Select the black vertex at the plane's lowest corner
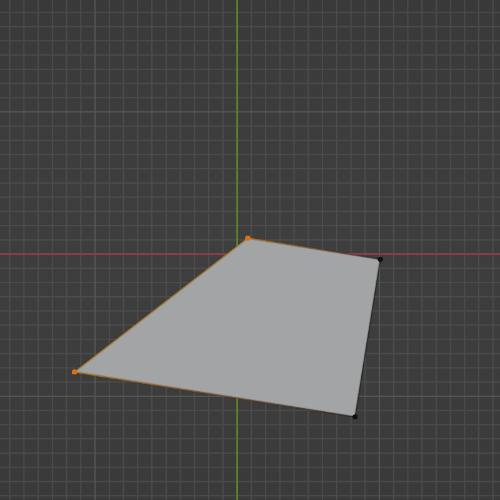Viewport: 500px width, 500px height. pyautogui.click(x=355, y=417)
